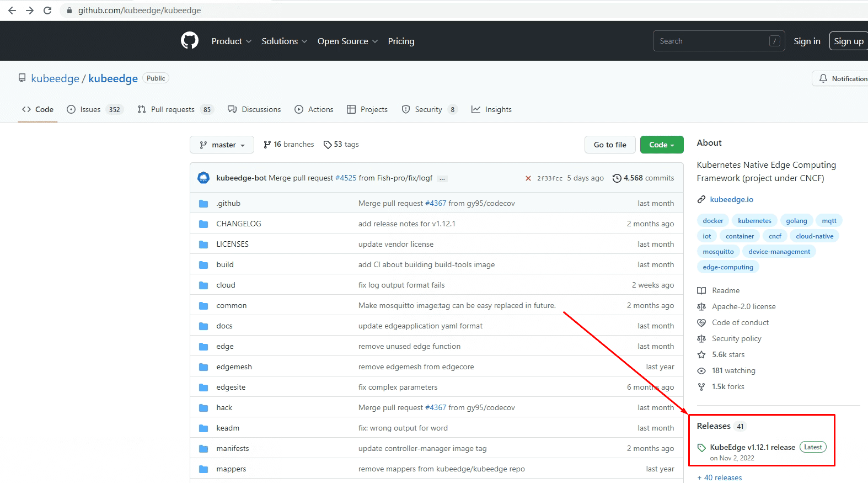Viewport: 868px width, 483px height.
Task: Switch to the Issues tab
Action: click(95, 109)
